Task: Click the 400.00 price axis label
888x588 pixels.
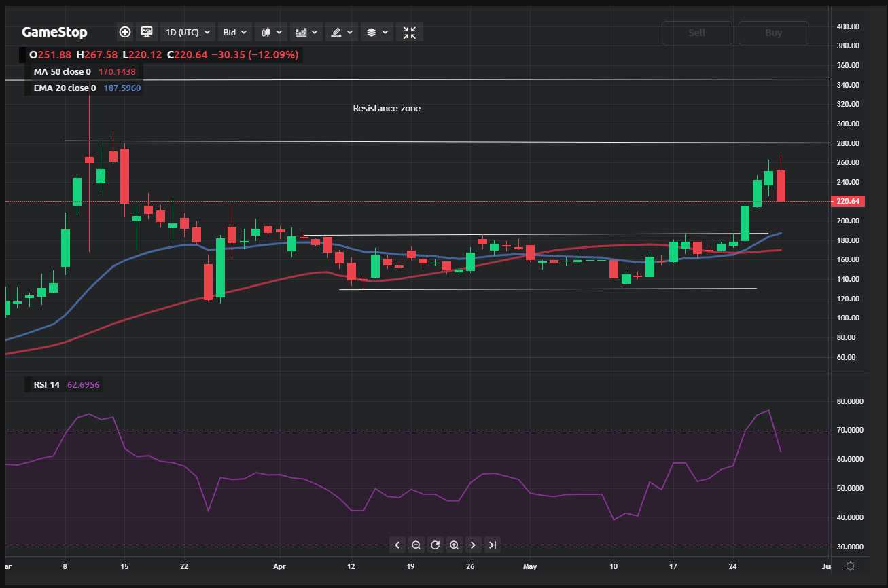Action: [849, 26]
